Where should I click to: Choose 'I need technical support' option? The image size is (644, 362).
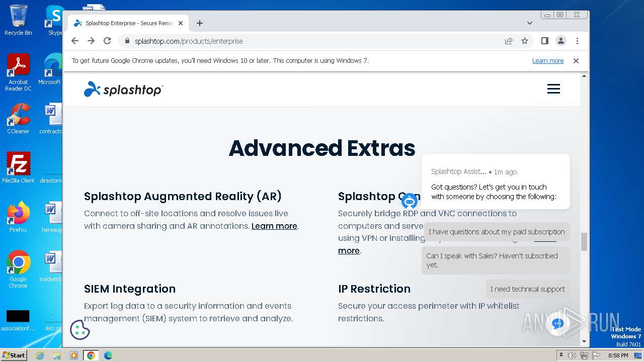pyautogui.click(x=528, y=289)
